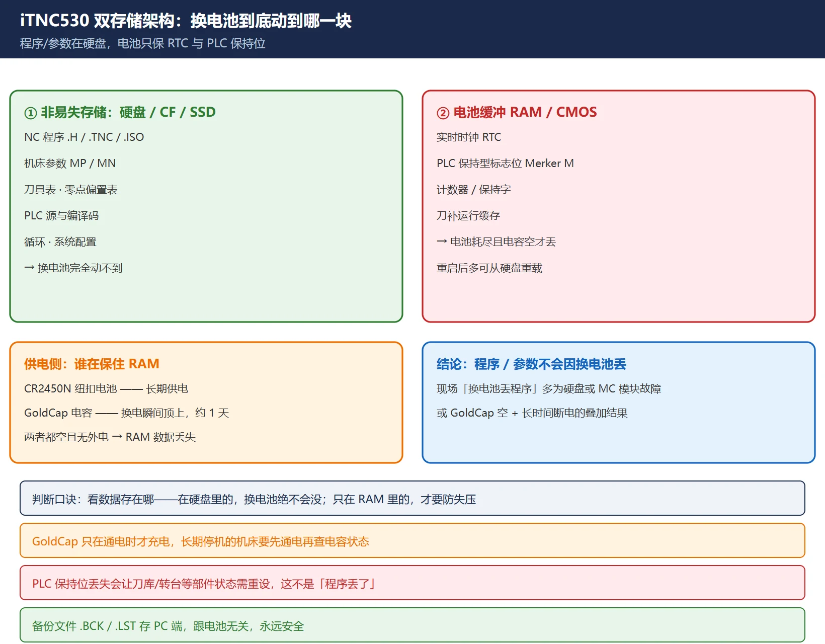Screen dimensions: 825x644
Task: Select line 两者都空且无外电 RAM 数据丢失
Action: tap(110, 437)
